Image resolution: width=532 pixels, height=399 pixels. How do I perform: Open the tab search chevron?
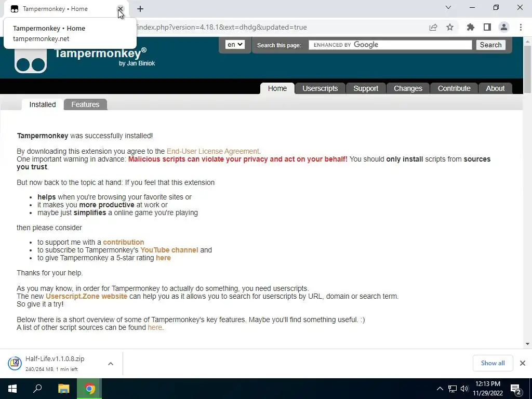[x=448, y=7]
